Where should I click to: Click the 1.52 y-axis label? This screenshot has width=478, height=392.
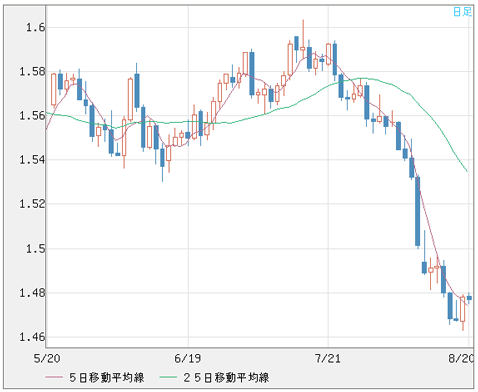(32, 204)
